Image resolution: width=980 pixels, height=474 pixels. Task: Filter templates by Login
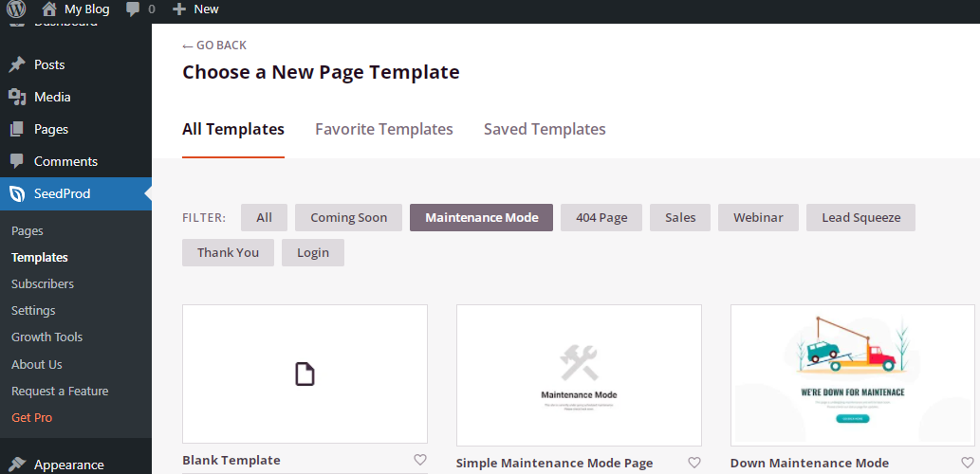(313, 252)
